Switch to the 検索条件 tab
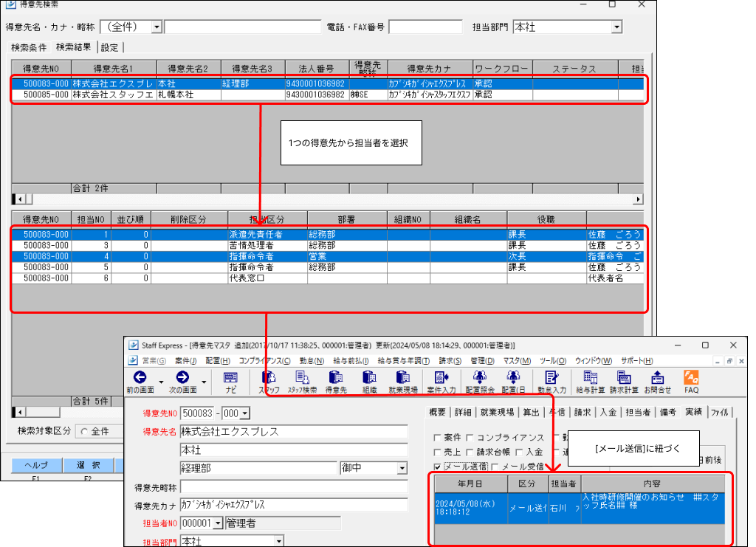The height and width of the screenshot is (547, 756). (29, 47)
